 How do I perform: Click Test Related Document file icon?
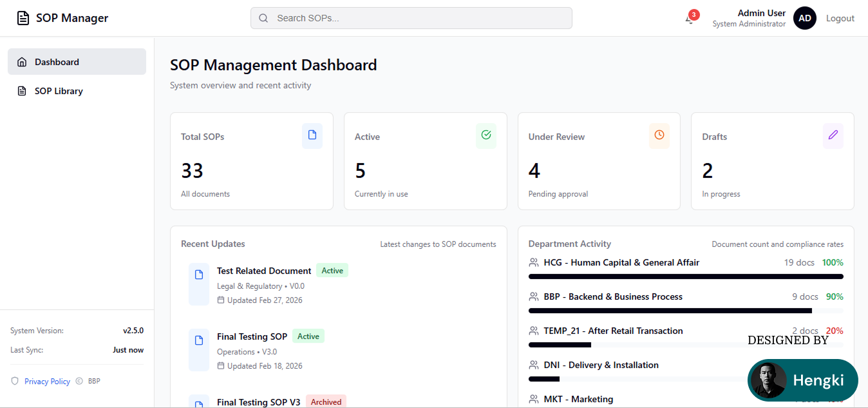(199, 275)
